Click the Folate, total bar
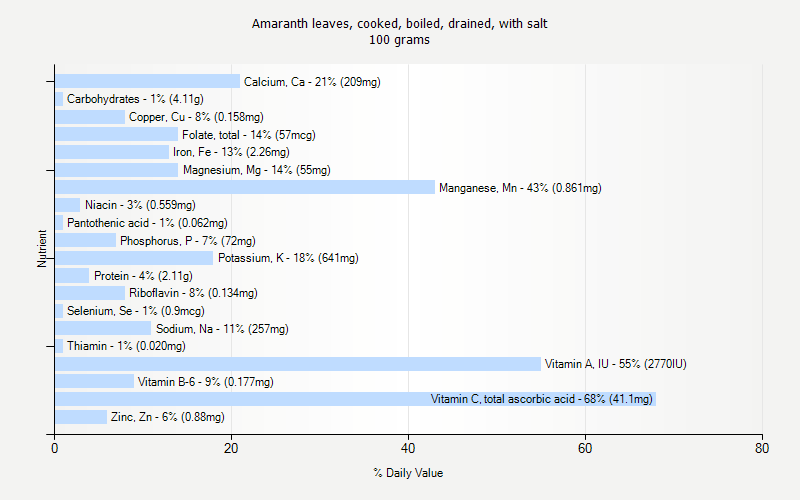Screen dimensions: 800x500 (x=116, y=134)
